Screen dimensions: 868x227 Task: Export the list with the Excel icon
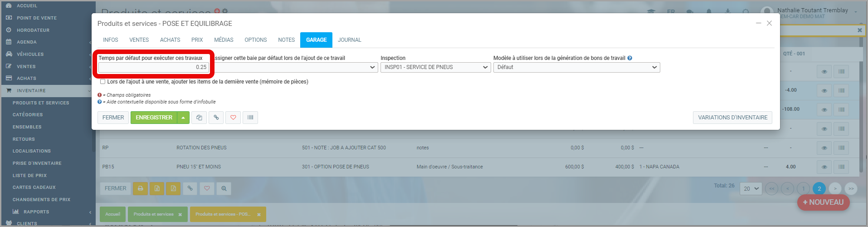tap(157, 188)
